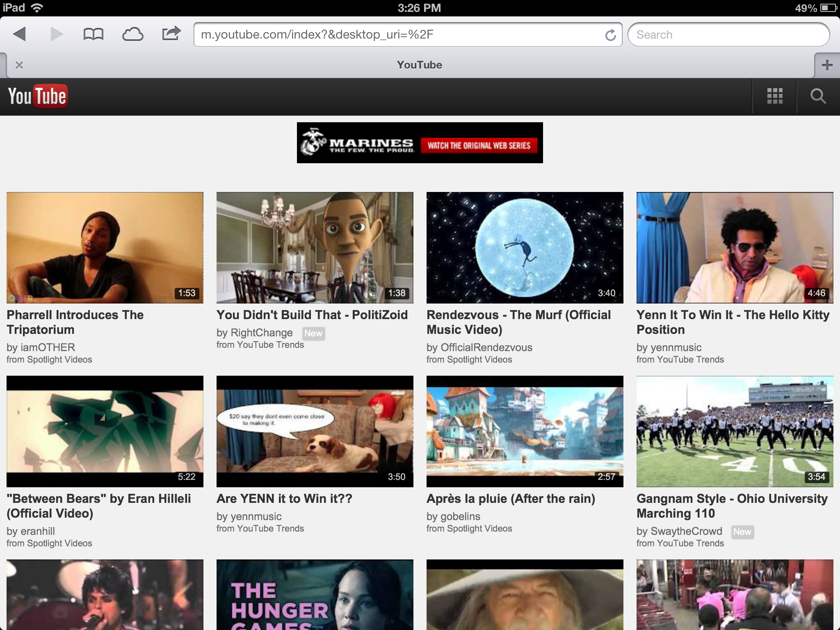
Task: Open '"Between Bears" by Eran Hilleli' title
Action: [99, 506]
